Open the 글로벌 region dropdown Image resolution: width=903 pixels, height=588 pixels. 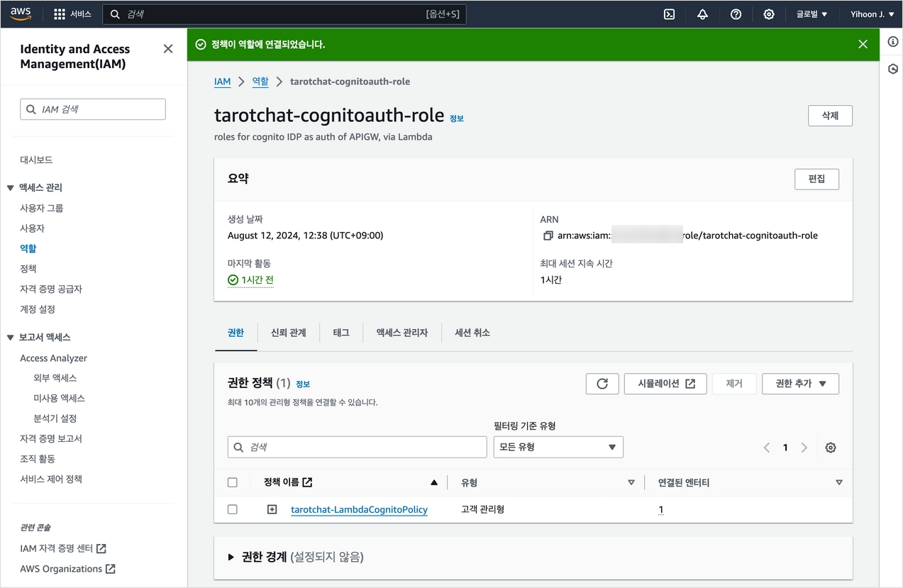(811, 14)
